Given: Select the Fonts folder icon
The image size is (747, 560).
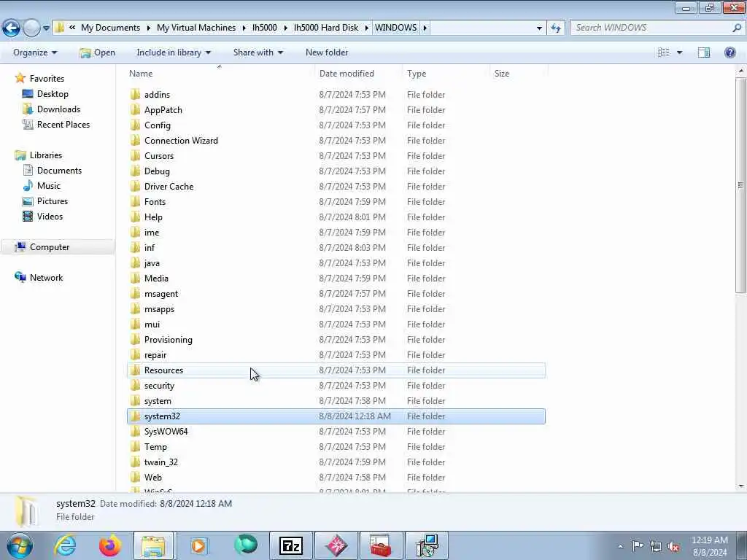Looking at the screenshot, I should click(136, 201).
